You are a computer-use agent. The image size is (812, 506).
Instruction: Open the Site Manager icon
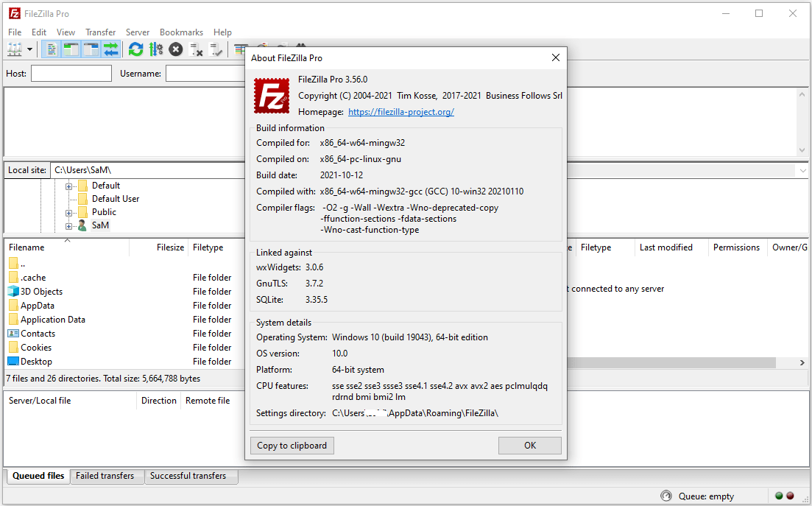click(x=15, y=50)
